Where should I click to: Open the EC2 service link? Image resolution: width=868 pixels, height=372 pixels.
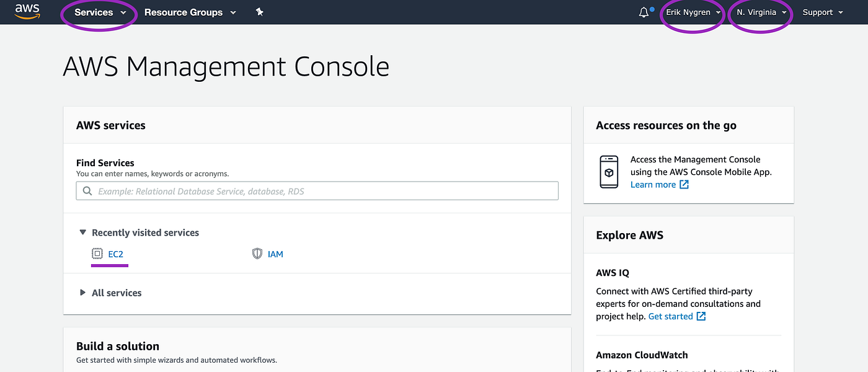[115, 254]
